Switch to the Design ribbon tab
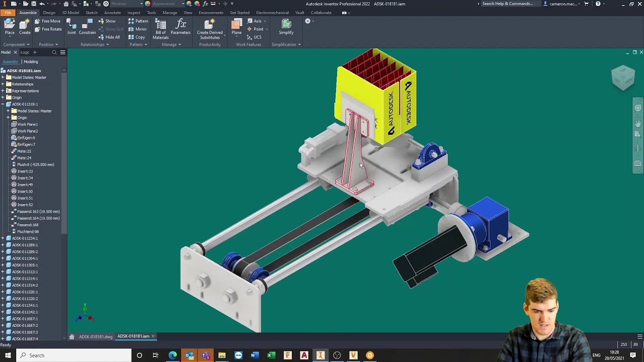 point(49,13)
